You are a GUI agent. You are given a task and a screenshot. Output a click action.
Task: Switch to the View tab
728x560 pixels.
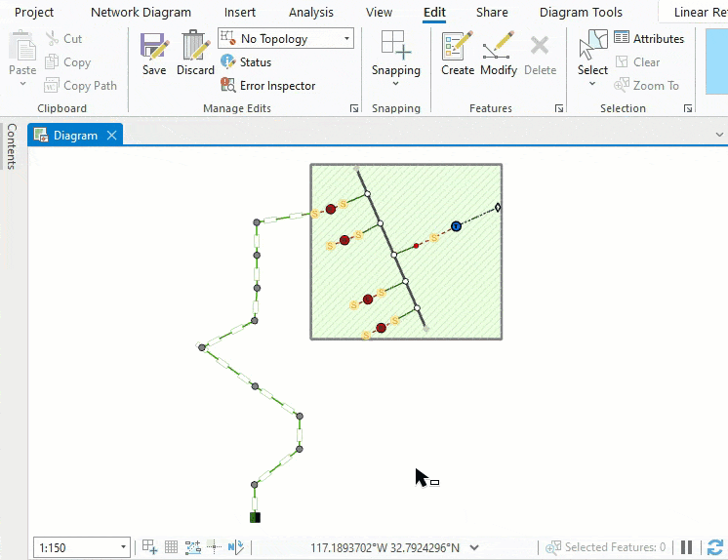point(379,12)
